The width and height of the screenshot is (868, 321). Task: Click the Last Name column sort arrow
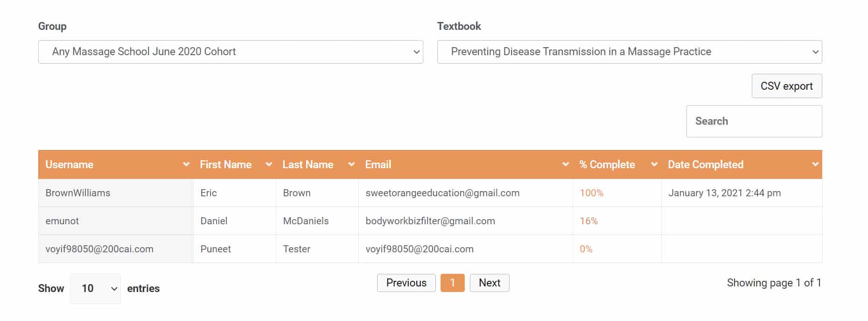point(351,164)
